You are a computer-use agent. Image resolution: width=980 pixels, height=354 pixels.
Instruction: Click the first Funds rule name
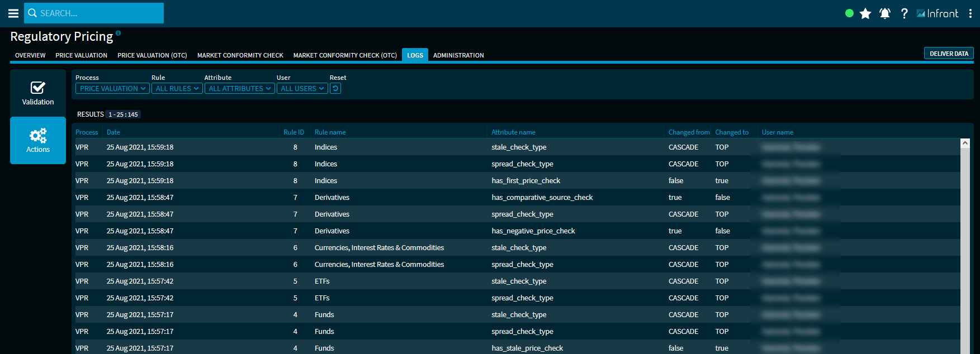pos(324,314)
